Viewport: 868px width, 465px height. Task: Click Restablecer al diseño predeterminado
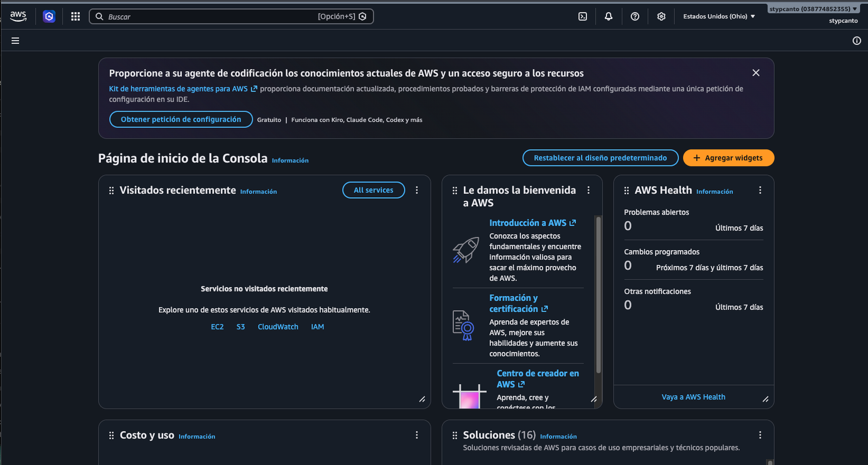[601, 158]
